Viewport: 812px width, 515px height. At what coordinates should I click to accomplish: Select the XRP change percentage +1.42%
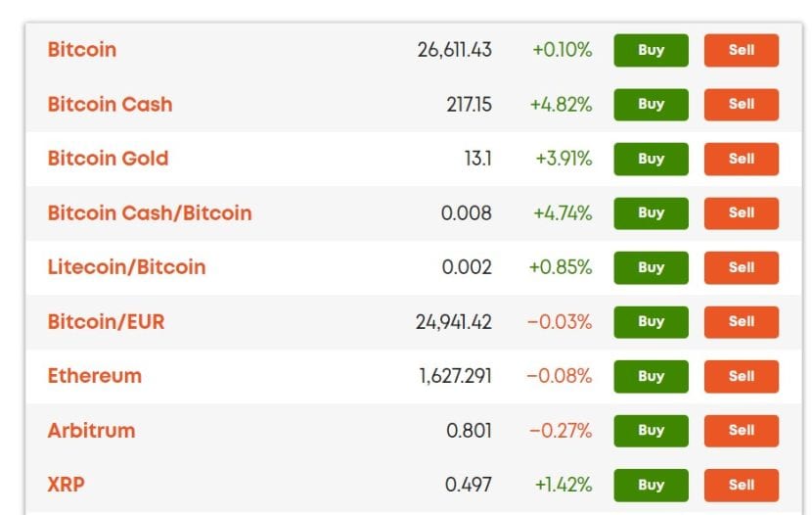pyautogui.click(x=564, y=486)
